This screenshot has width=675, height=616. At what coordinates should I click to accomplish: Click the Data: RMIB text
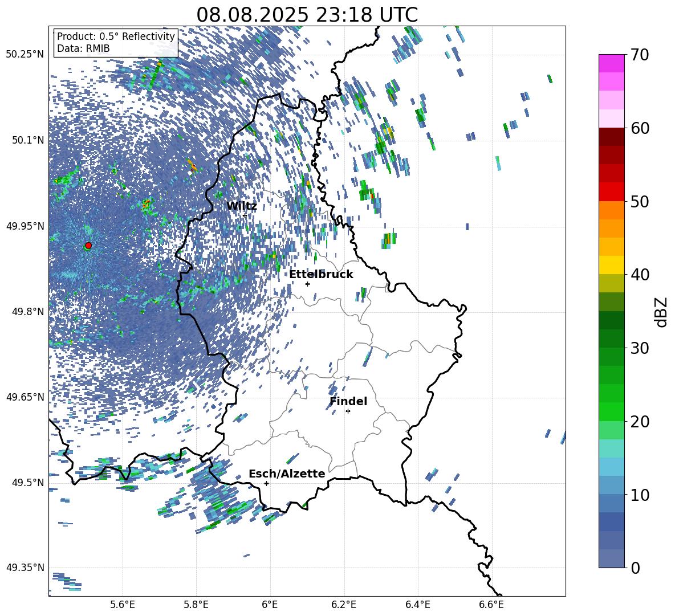(83, 48)
